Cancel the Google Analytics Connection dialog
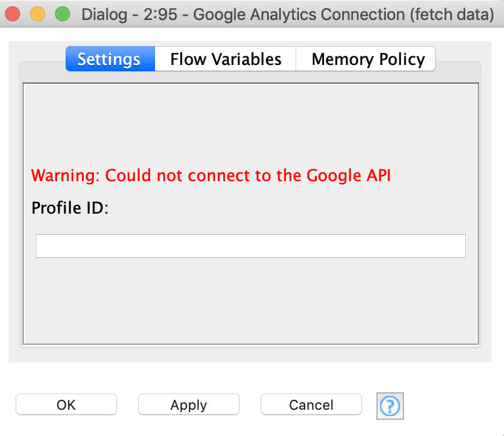The height and width of the screenshot is (436, 504). tap(311, 405)
